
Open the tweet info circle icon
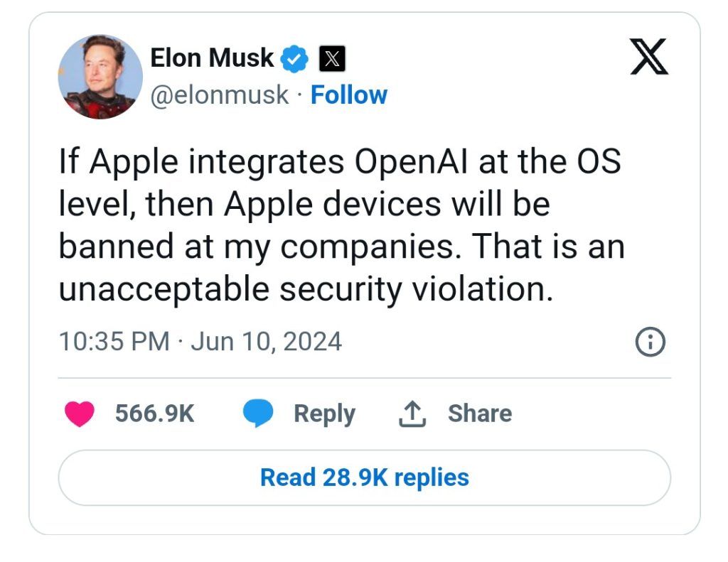(x=649, y=343)
